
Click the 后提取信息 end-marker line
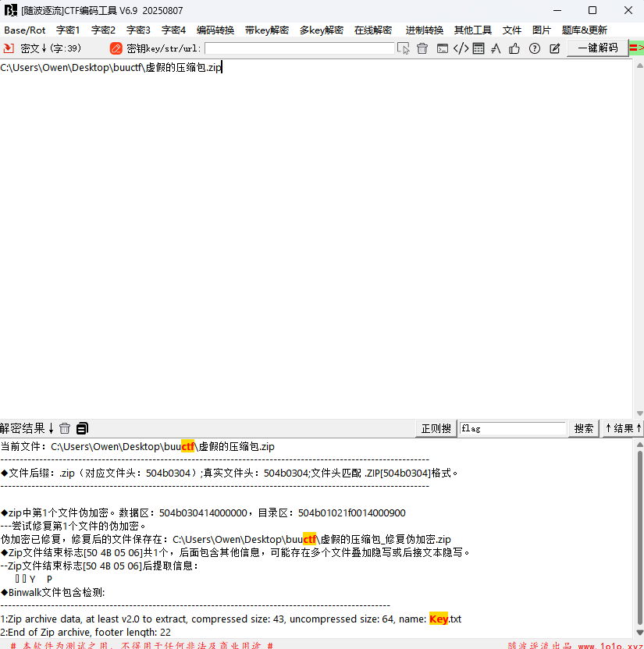pyautogui.click(x=99, y=566)
